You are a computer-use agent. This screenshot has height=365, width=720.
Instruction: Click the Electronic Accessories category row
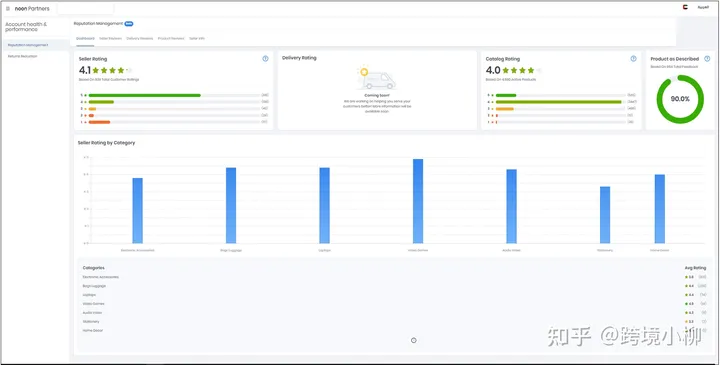point(395,277)
